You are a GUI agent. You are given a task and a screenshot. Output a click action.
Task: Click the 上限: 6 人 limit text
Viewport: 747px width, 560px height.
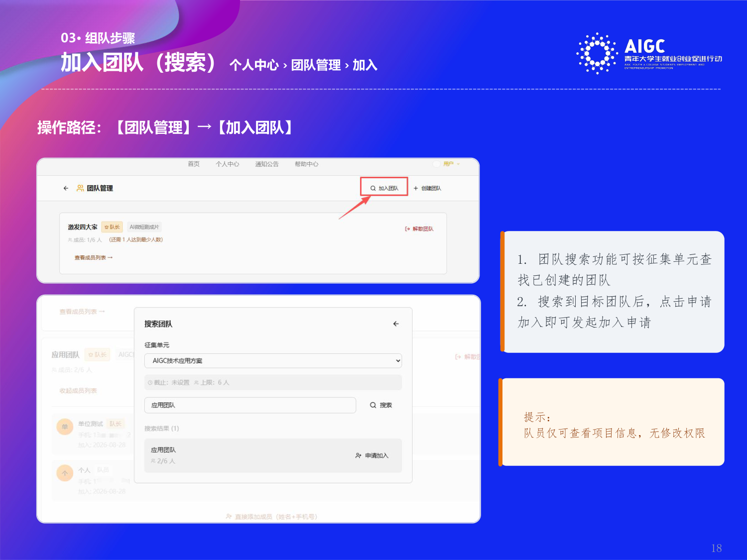point(212,382)
